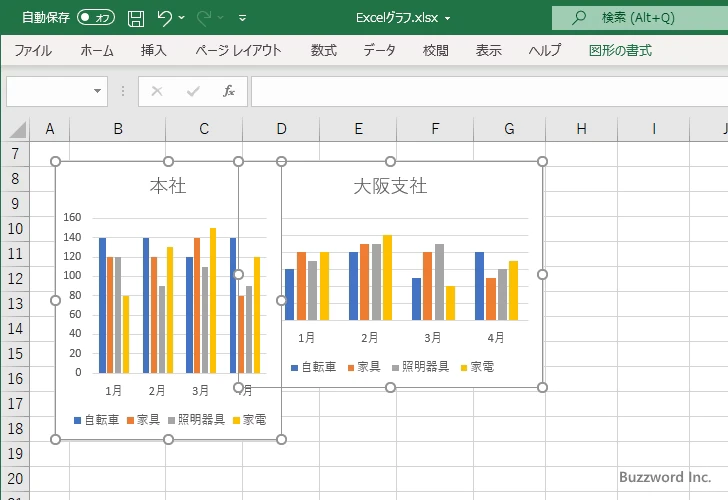Click the Select All corner triangle
Image resolution: width=728 pixels, height=500 pixels.
pyautogui.click(x=17, y=129)
